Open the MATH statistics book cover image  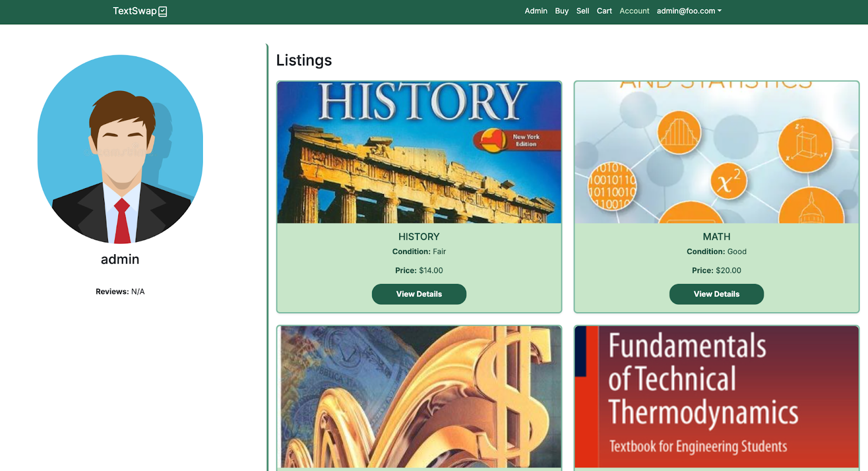pos(716,152)
